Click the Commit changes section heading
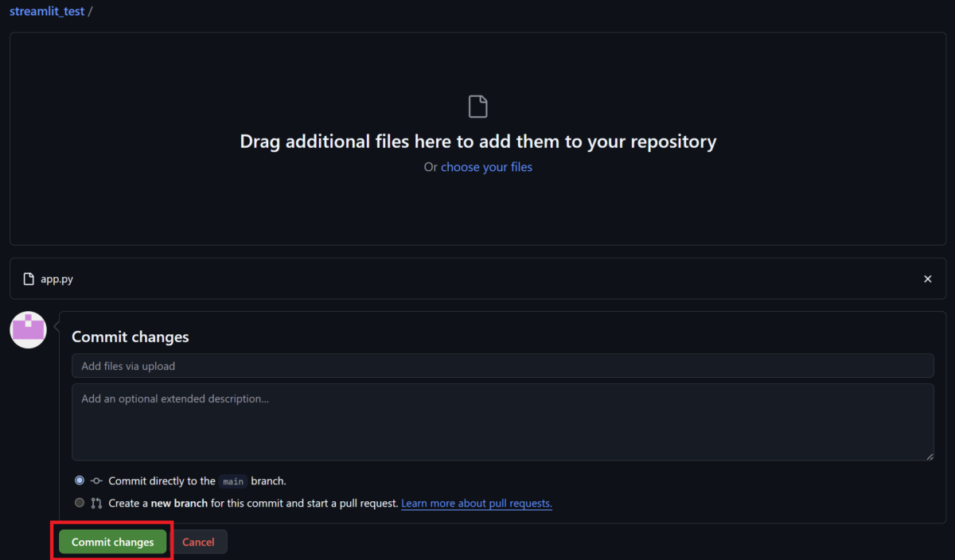 131,336
